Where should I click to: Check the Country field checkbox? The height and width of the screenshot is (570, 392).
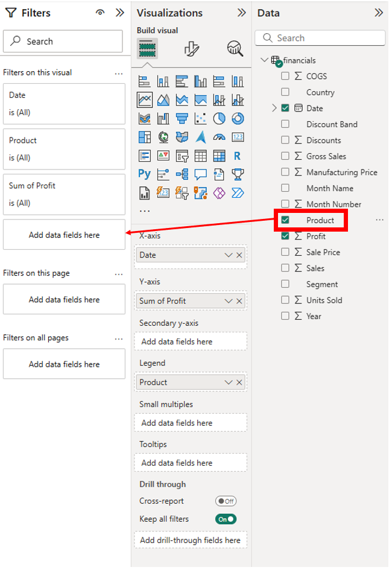pos(285,92)
